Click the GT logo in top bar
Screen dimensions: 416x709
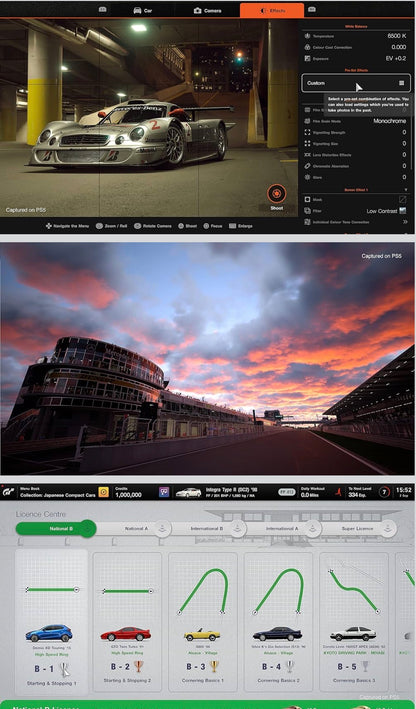[x=9, y=492]
